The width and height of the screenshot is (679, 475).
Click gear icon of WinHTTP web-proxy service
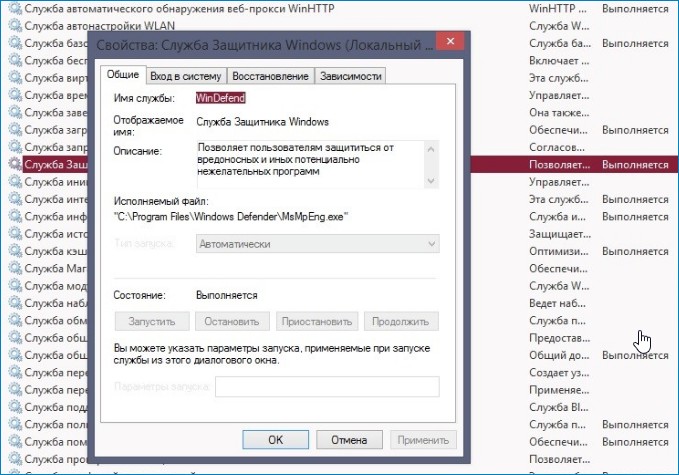tap(13, 8)
